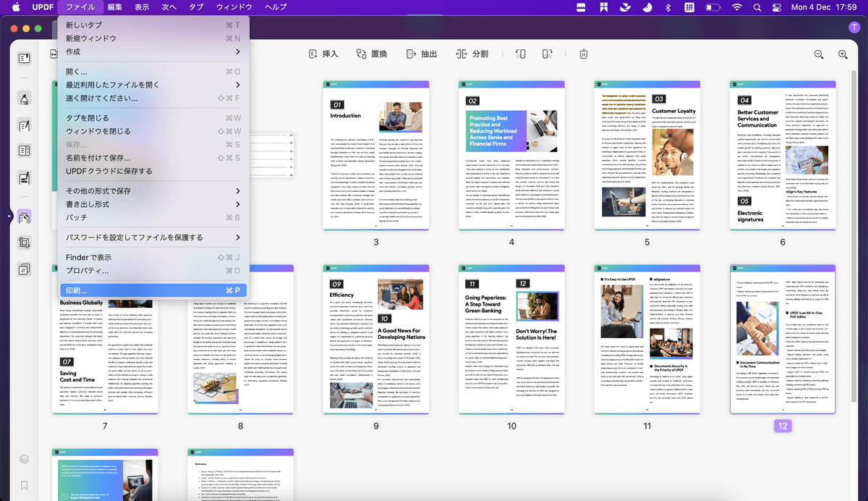Select page 10 thumbnail
Image resolution: width=868 pixels, height=501 pixels.
511,340
